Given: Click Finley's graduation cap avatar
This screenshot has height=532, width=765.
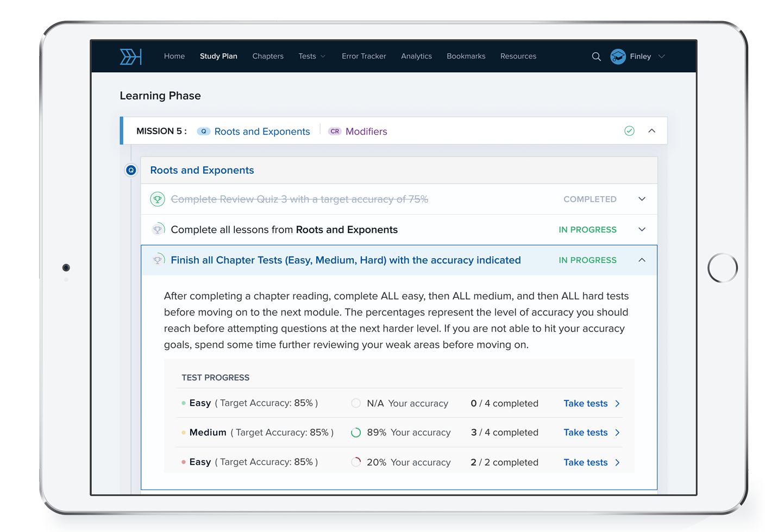Looking at the screenshot, I should (618, 57).
